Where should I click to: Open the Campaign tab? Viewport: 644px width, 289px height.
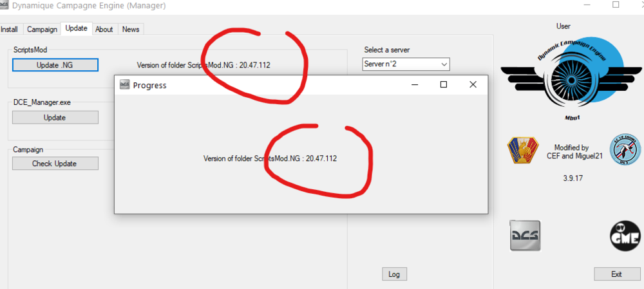(x=42, y=30)
